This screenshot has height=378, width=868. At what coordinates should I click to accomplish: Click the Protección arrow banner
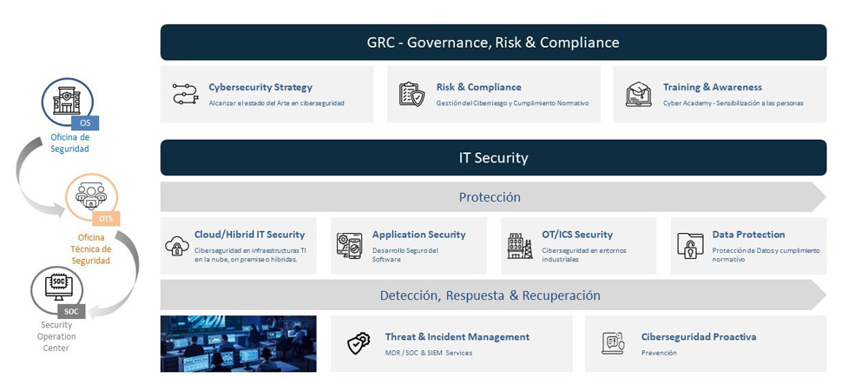490,197
